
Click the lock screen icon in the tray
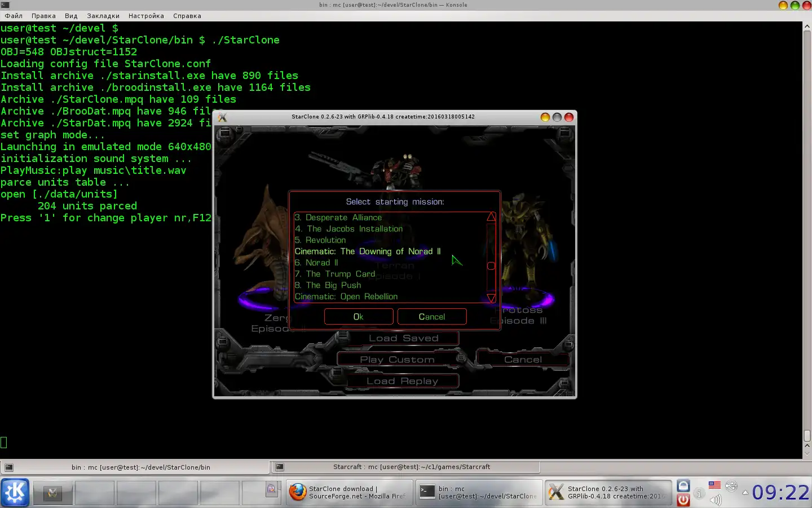[683, 486]
